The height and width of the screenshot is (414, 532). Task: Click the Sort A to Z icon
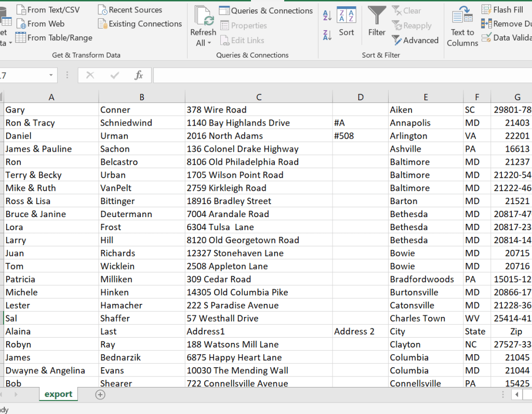tap(327, 16)
